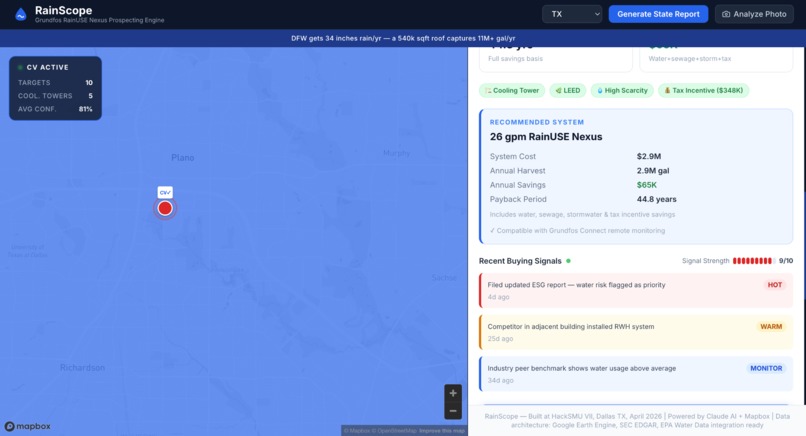Click the Murphy label on the map
This screenshot has width=806, height=436.
pos(396,153)
